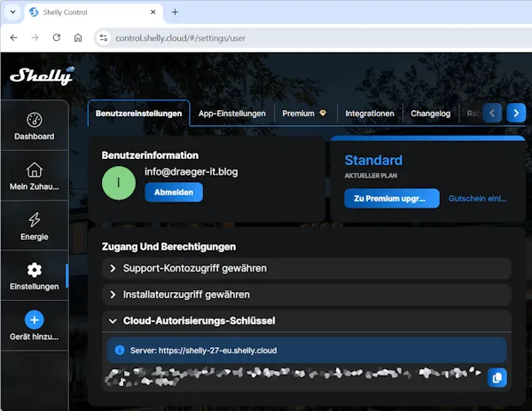
Task: Open the Energie section
Action: [34, 225]
